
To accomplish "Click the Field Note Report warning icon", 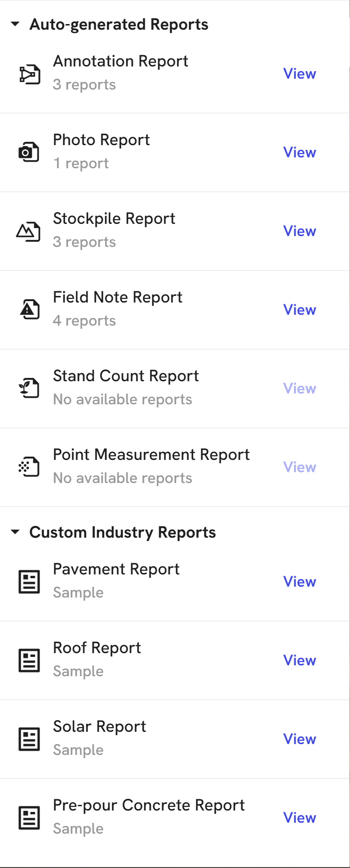I will [x=29, y=310].
